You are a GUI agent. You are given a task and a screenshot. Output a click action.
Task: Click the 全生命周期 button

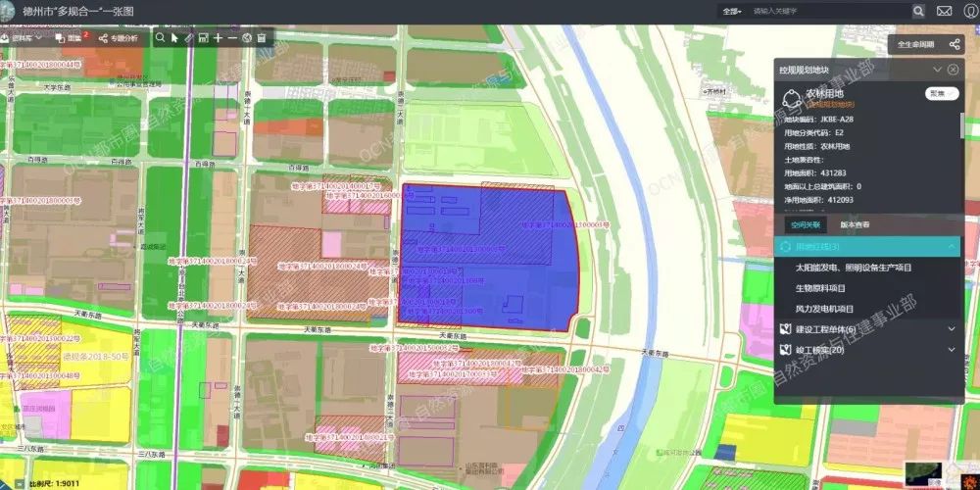(915, 44)
